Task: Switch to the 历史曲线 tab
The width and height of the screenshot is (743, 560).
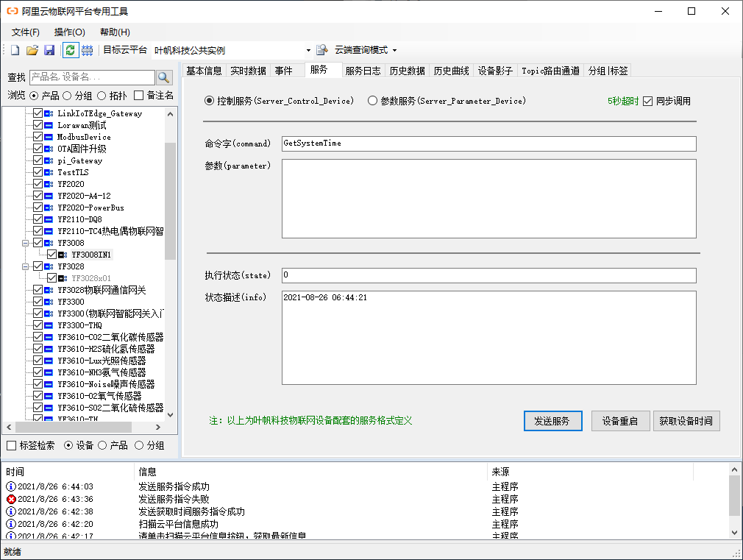Action: [x=451, y=71]
